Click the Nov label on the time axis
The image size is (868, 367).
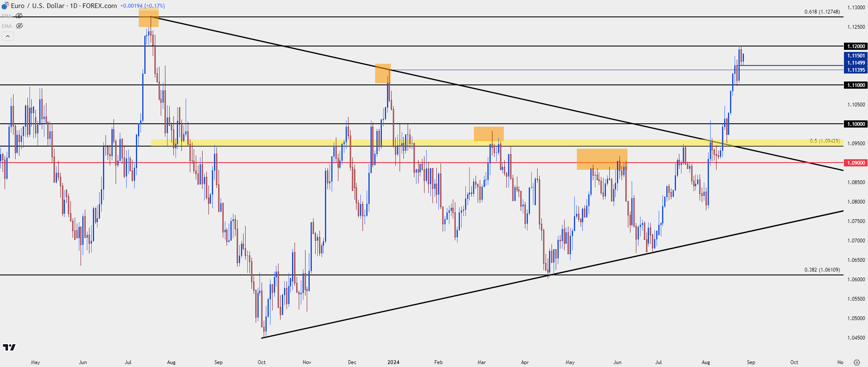(307, 362)
